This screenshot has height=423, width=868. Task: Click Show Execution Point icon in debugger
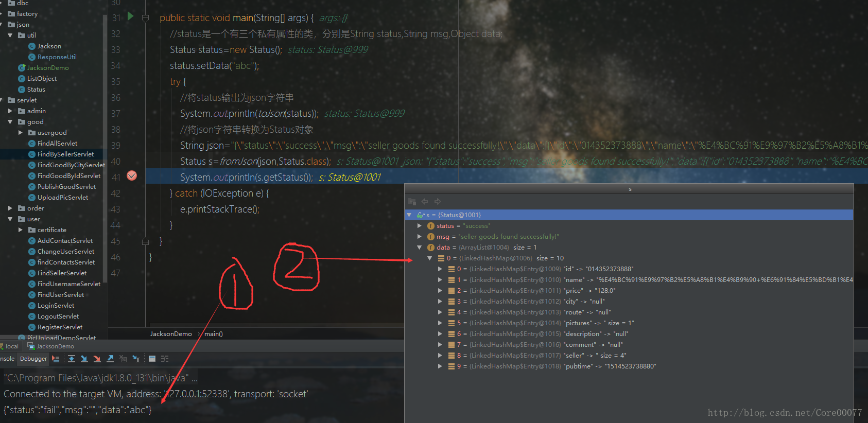(56, 359)
